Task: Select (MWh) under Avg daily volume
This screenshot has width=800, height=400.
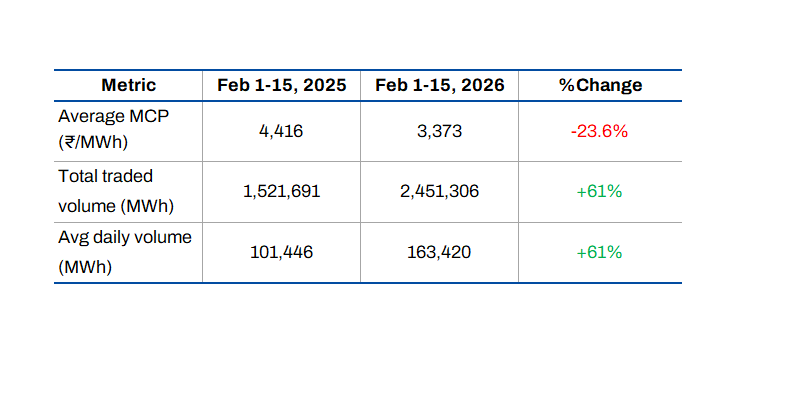Action: 83,267
